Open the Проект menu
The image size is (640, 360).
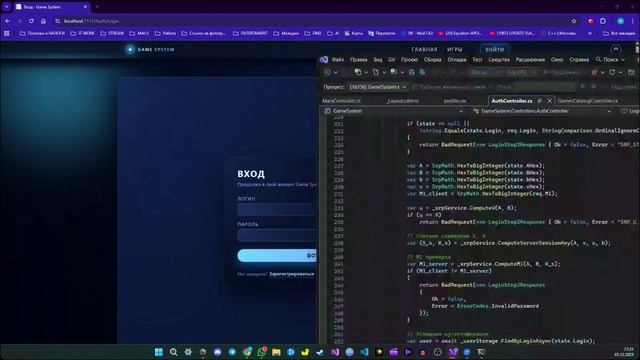(409, 60)
